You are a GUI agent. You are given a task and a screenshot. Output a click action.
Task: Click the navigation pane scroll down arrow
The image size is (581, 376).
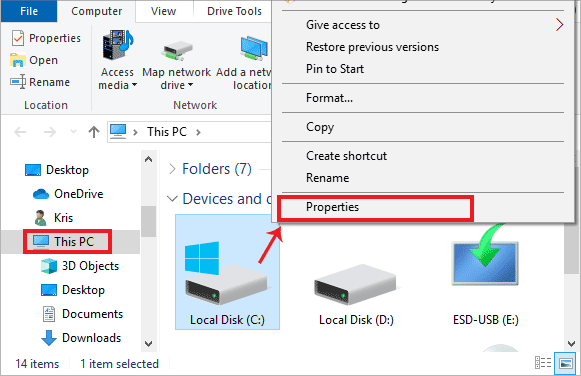(x=149, y=344)
